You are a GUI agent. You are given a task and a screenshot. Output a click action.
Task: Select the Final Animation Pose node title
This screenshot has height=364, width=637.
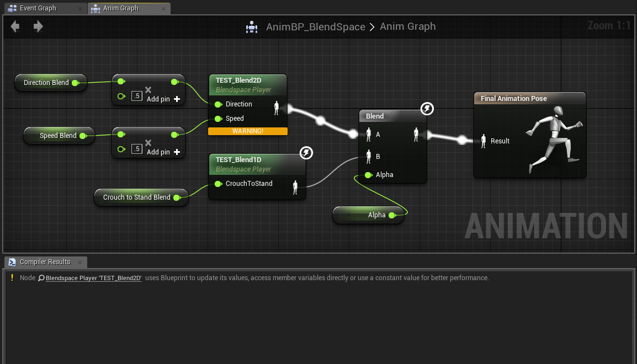click(513, 98)
